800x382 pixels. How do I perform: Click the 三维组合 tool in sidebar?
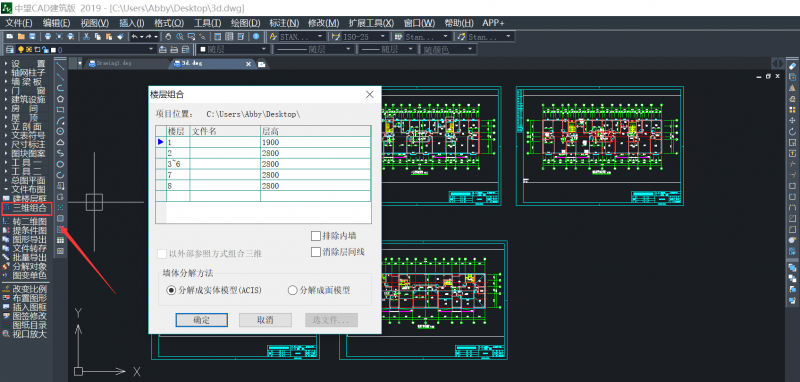30,208
